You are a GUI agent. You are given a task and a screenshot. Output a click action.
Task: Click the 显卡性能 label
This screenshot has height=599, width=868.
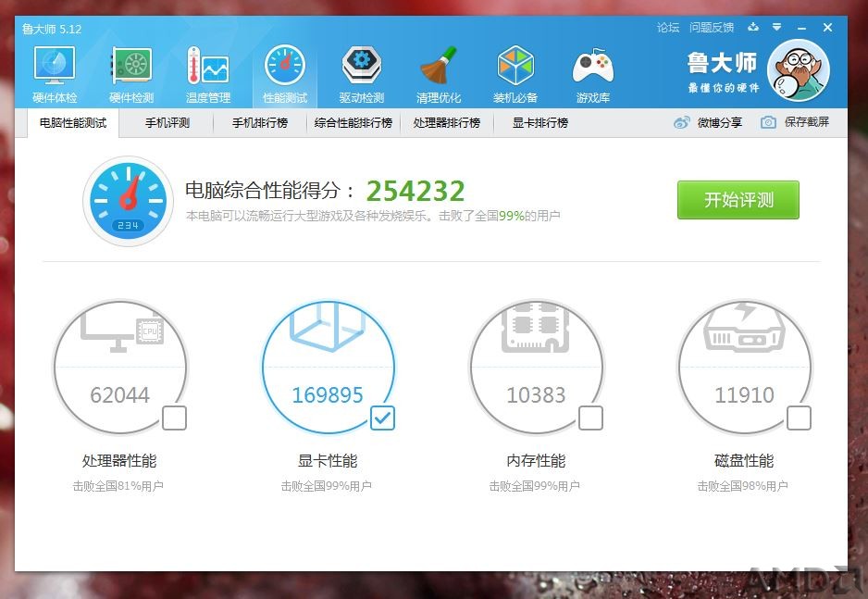(328, 461)
